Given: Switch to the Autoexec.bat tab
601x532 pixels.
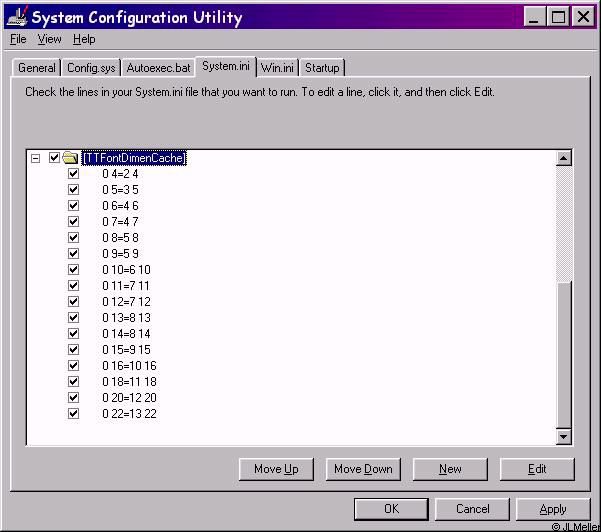Looking at the screenshot, I should pyautogui.click(x=158, y=68).
